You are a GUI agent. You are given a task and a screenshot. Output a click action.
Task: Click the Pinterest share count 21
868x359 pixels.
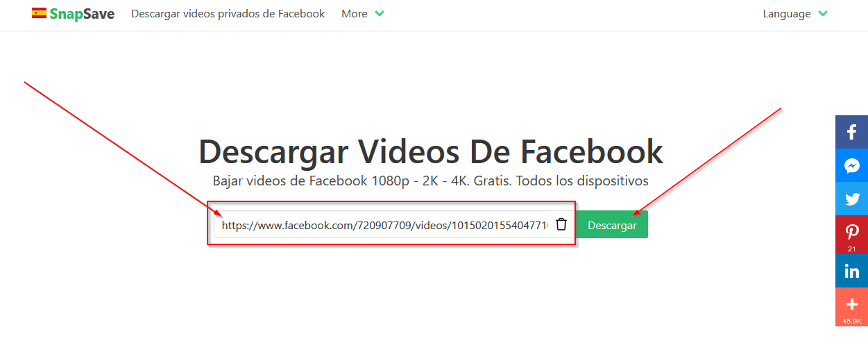(851, 249)
